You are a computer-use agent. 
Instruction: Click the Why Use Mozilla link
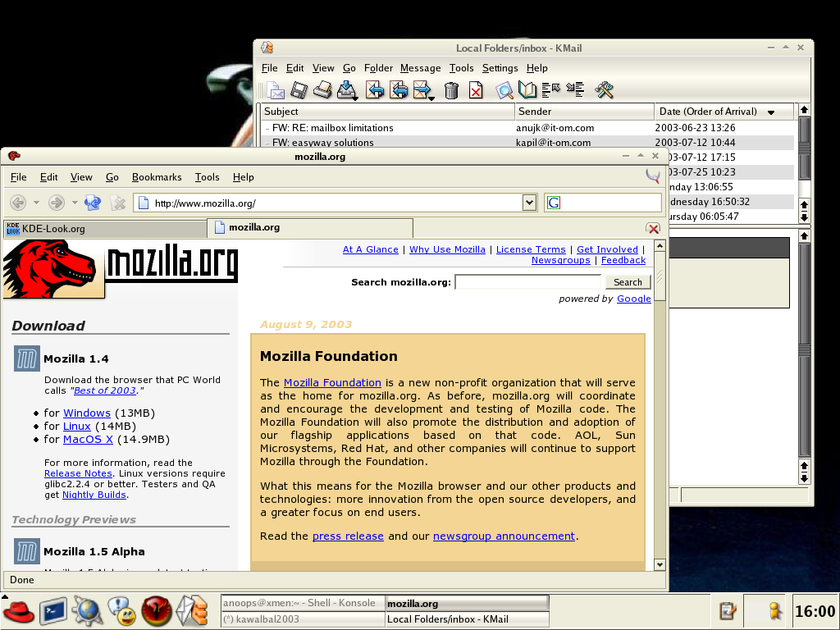pos(447,249)
